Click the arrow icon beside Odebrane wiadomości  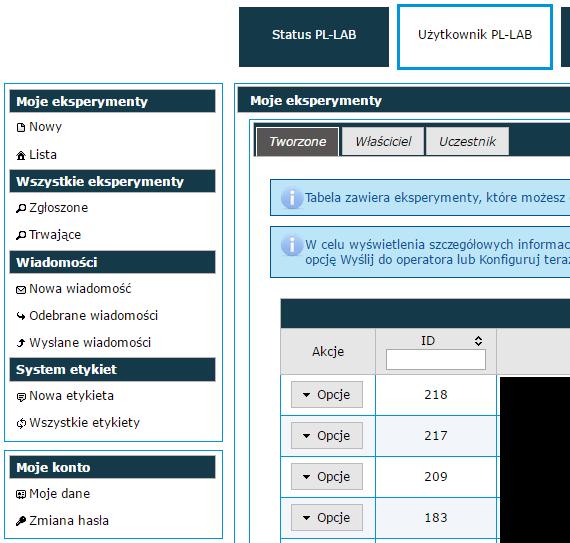click(21, 316)
